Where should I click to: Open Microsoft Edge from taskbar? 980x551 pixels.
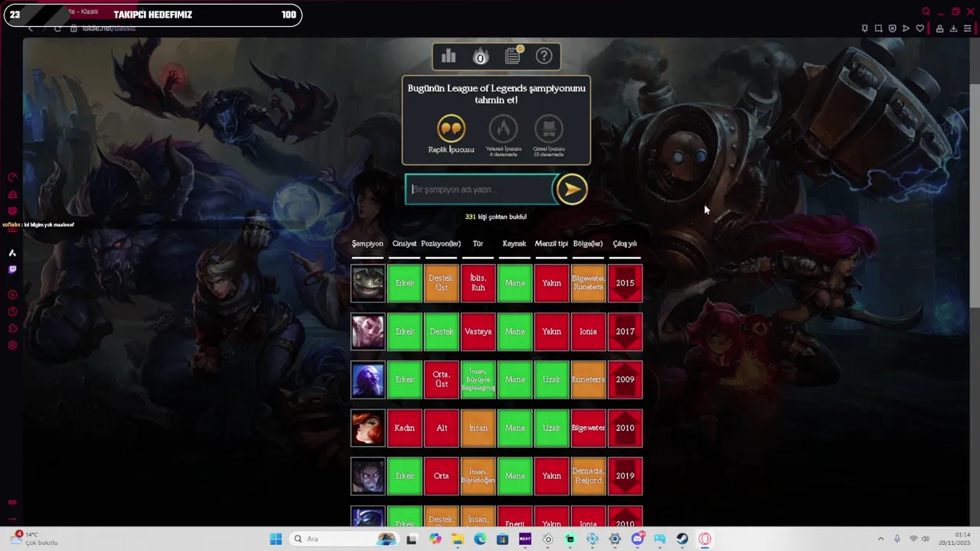click(x=479, y=539)
